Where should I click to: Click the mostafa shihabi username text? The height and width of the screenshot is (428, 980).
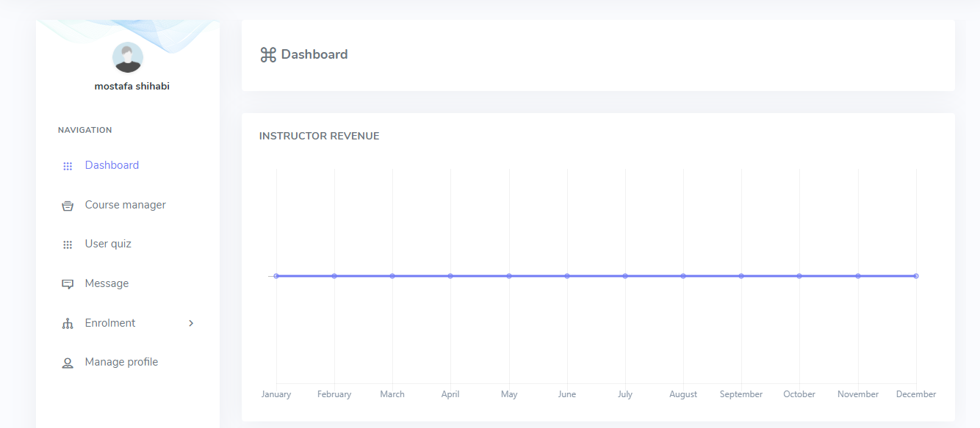pos(132,86)
